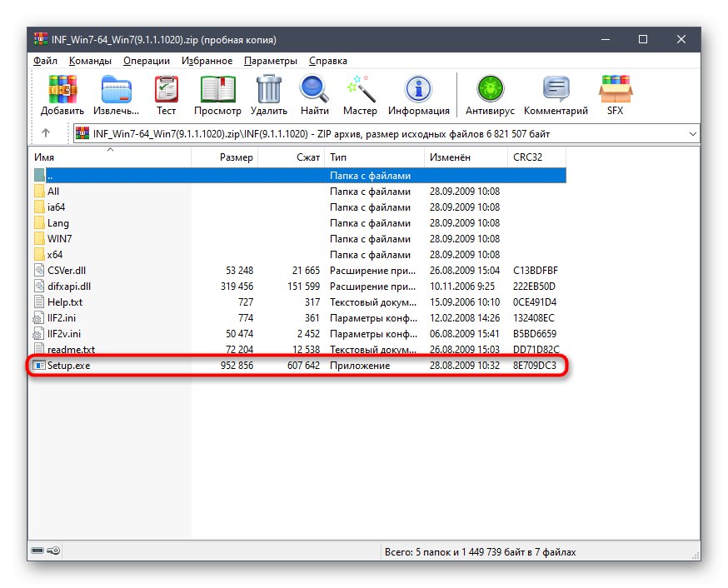This screenshot has width=728, height=588.
Task: Open the Справка menu
Action: coord(328,61)
